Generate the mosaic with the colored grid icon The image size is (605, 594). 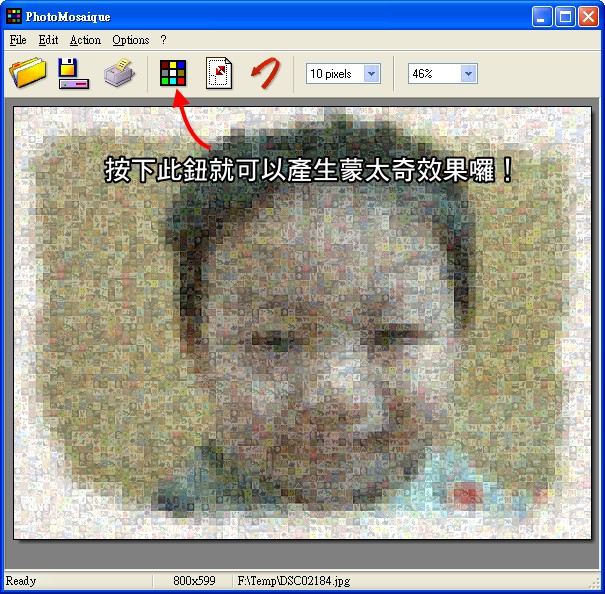click(173, 73)
